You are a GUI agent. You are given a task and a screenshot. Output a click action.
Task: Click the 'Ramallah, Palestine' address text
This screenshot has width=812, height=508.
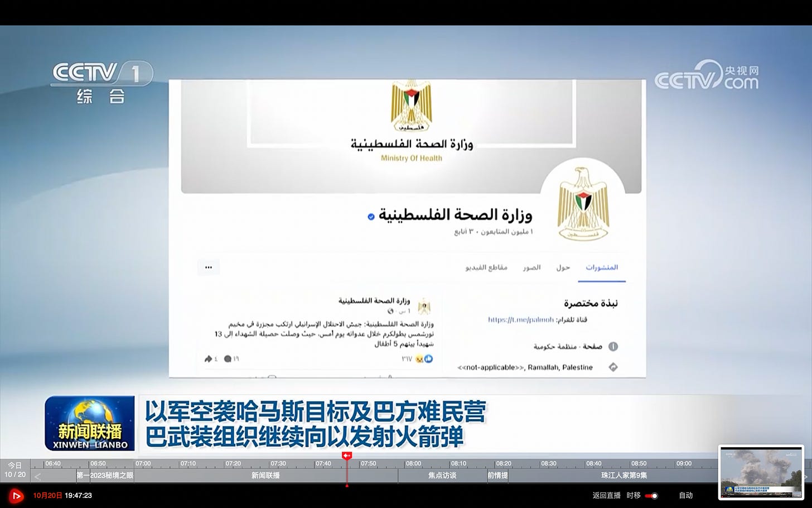click(x=560, y=367)
